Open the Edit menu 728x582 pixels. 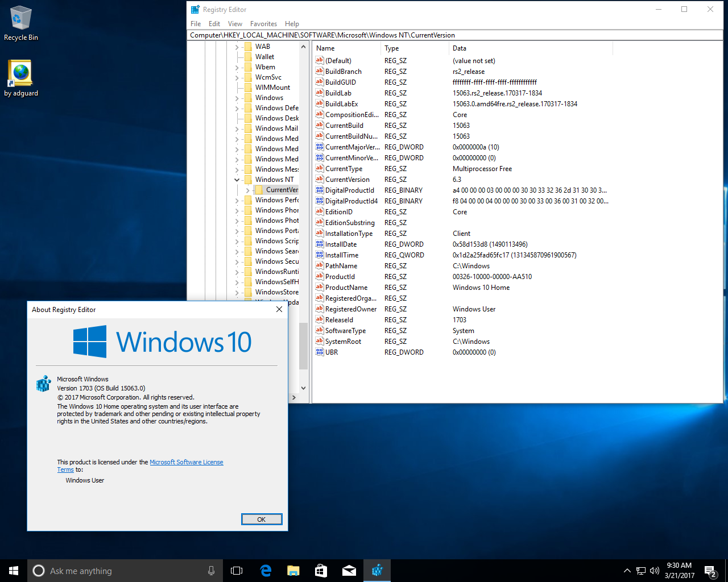tap(214, 24)
